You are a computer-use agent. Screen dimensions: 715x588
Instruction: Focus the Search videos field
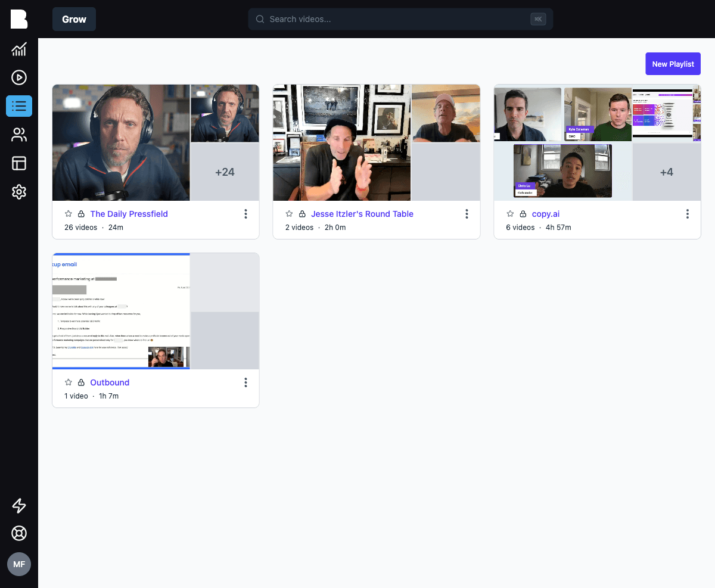pyautogui.click(x=400, y=19)
